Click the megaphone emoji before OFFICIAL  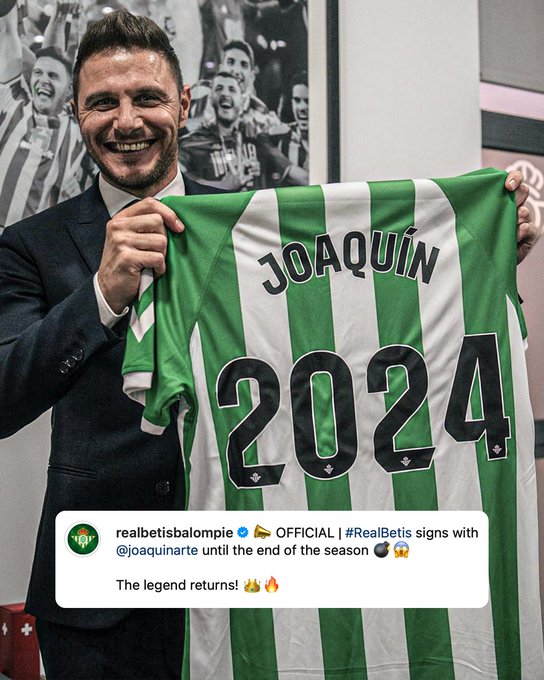(x=262, y=532)
